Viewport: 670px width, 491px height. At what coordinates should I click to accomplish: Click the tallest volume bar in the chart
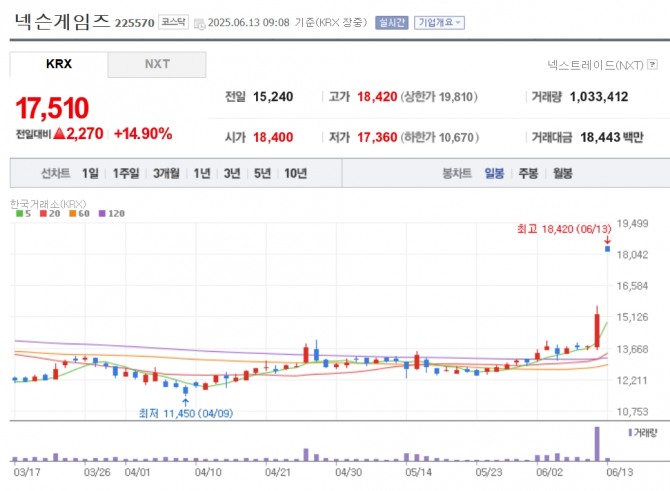point(597,443)
